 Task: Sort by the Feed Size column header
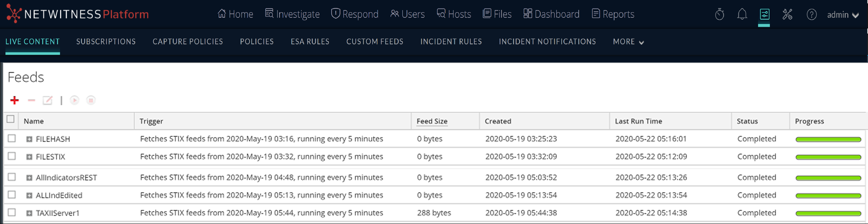432,121
